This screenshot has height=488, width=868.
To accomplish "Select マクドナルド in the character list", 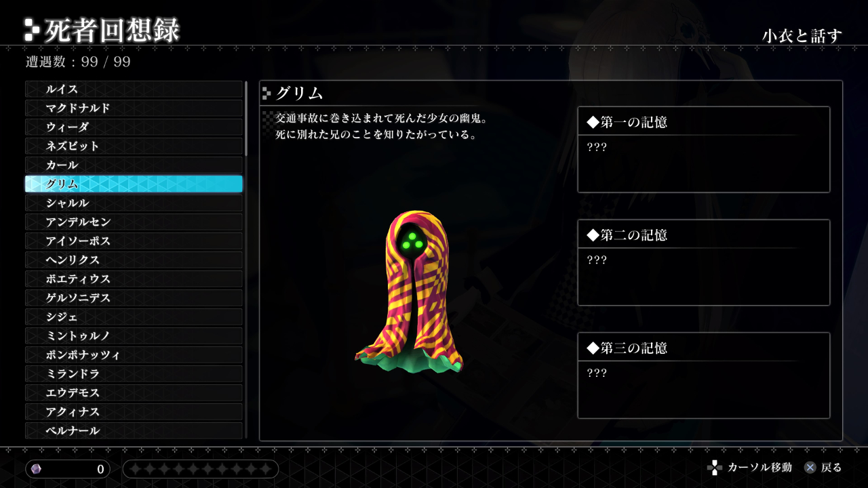I will [x=134, y=108].
